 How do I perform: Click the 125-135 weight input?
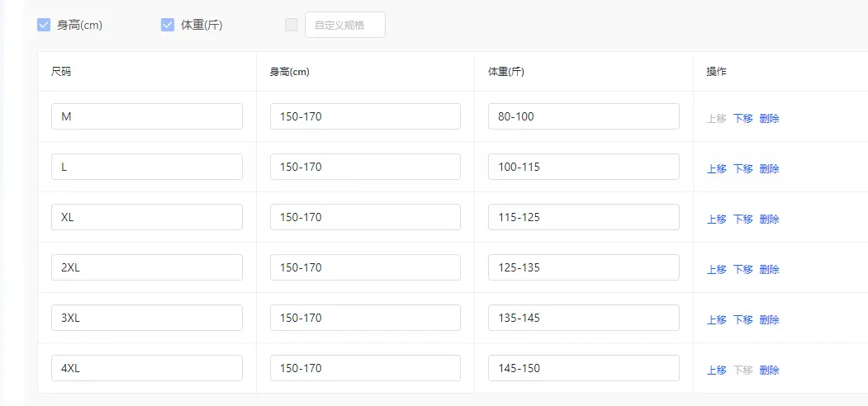pyautogui.click(x=583, y=267)
